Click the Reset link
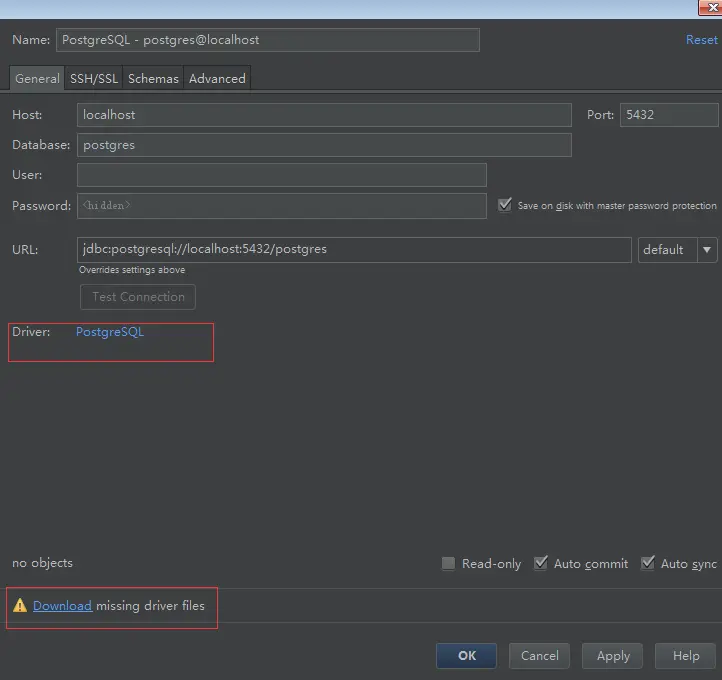Viewport: 722px width, 680px height. tap(701, 40)
